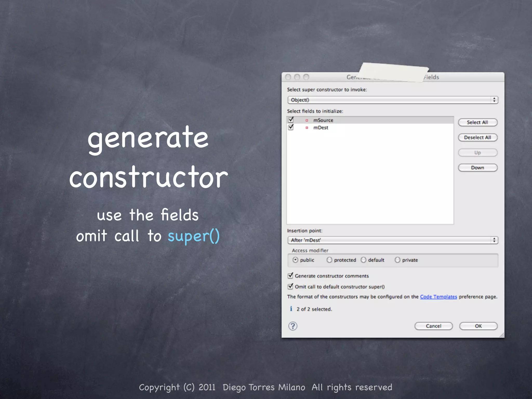Click the Cancel button

pos(434,326)
